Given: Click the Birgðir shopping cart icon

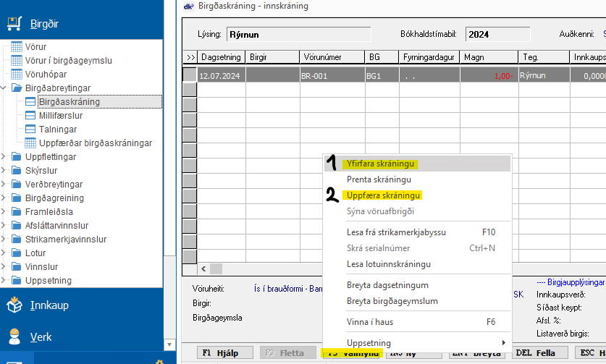Looking at the screenshot, I should pos(14,24).
